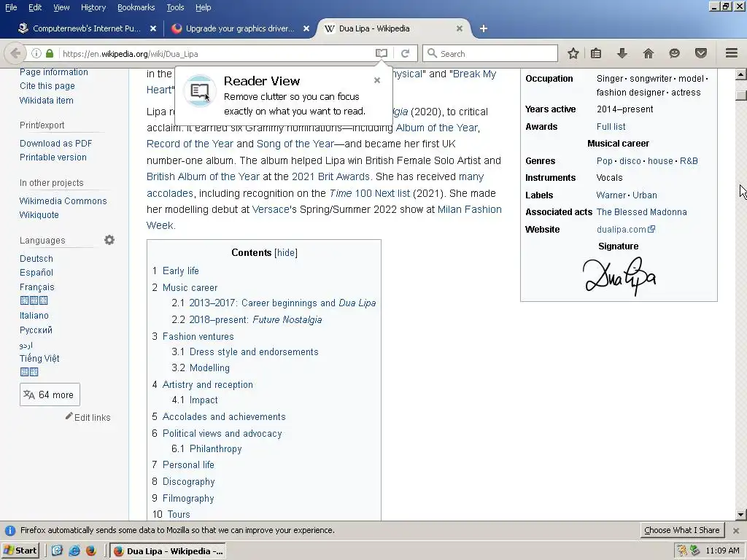This screenshot has height=560, width=747.
Task: Reload the current page
Action: 406,53
